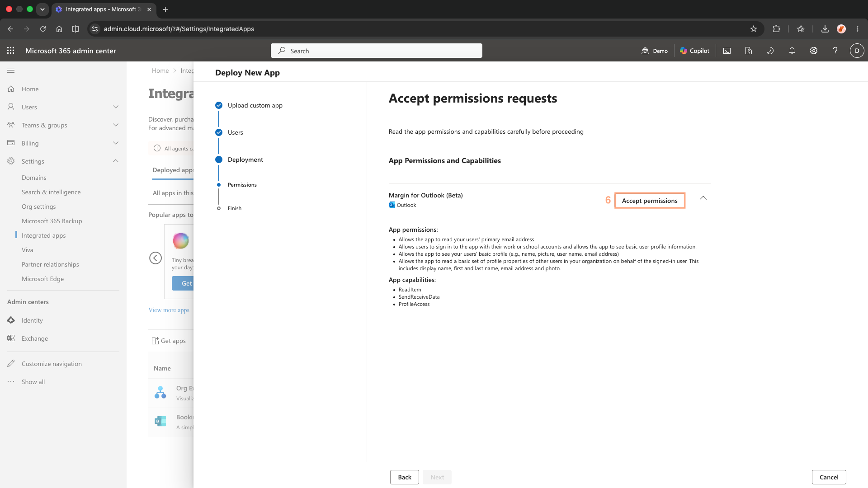Close the Integrated apps browser tab

(149, 9)
